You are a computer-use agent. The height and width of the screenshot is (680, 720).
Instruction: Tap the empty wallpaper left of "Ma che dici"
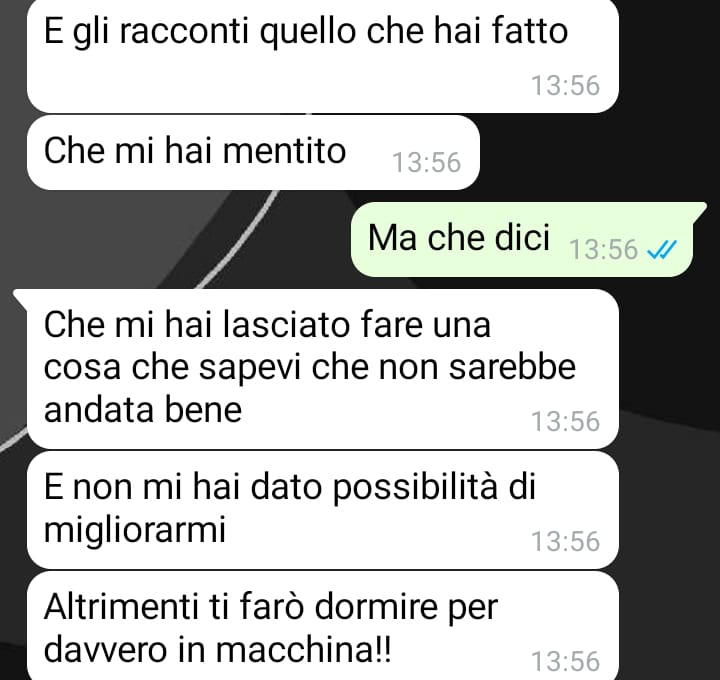[174, 239]
